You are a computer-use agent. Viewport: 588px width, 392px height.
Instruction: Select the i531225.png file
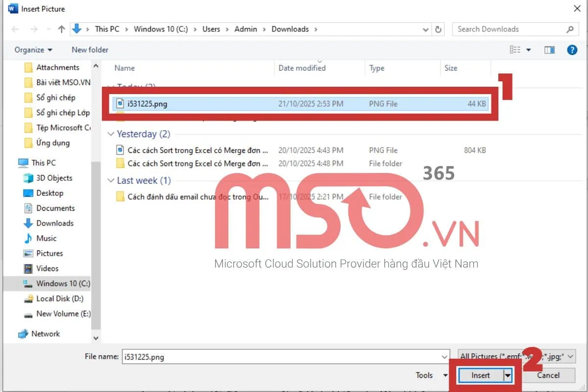click(x=147, y=104)
